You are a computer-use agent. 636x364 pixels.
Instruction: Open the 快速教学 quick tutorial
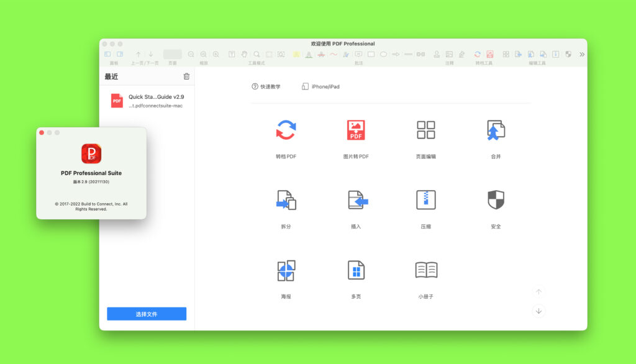tap(266, 86)
